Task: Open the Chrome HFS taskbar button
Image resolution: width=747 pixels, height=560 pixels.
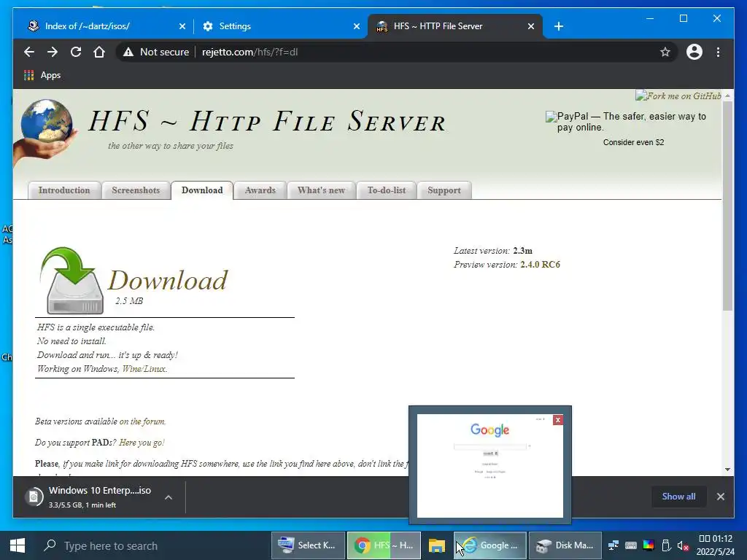Action: (x=384, y=545)
